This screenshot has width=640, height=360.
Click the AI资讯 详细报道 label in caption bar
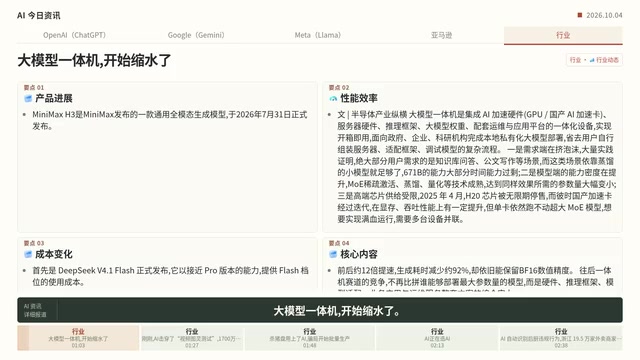35,310
